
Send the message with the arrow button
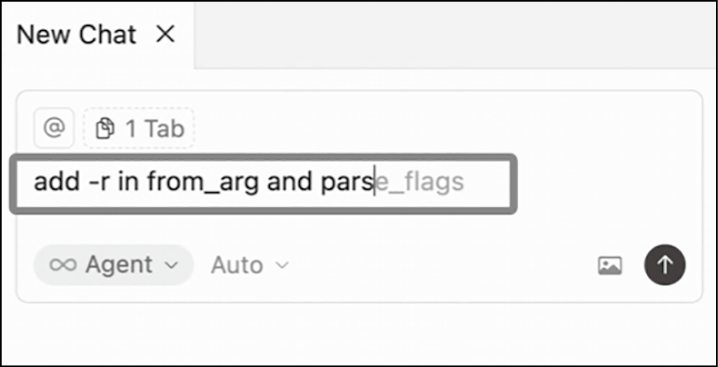tap(665, 265)
